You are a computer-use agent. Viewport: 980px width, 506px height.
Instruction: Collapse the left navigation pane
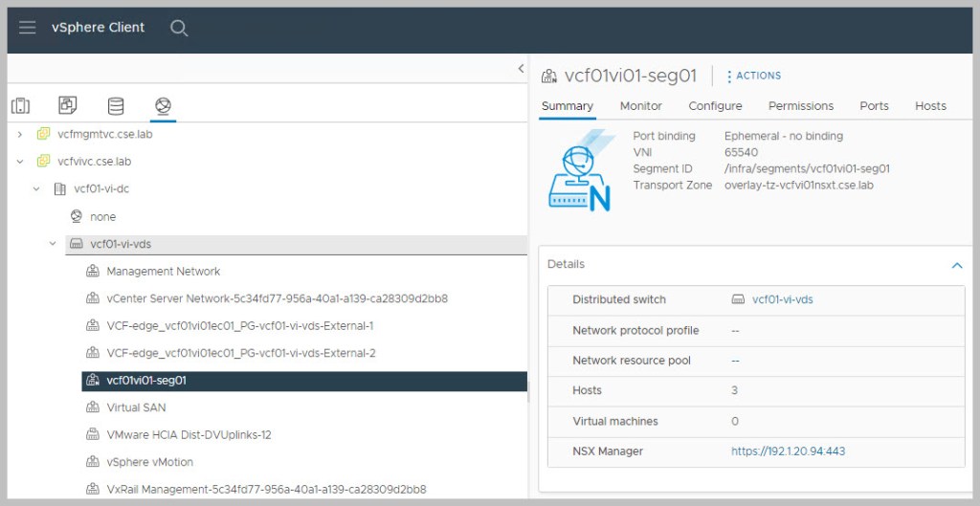pyautogui.click(x=521, y=69)
